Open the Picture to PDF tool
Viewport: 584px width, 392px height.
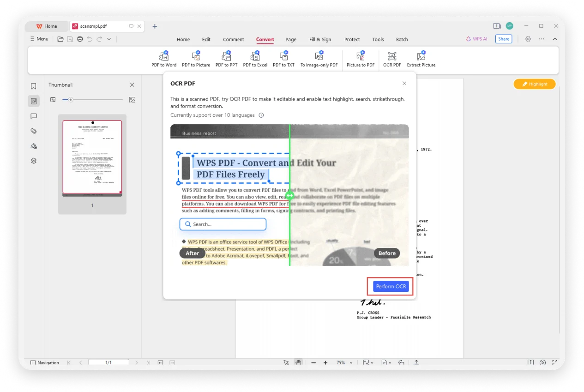tap(361, 59)
